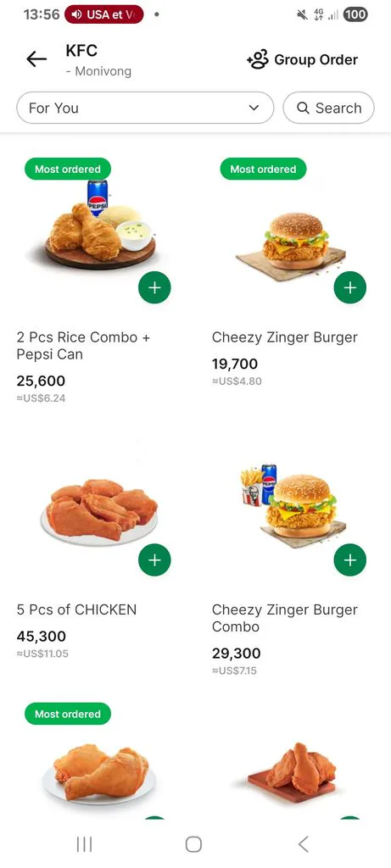The image size is (391, 868).
Task: Open the 5 Pcs of CHICKEN title
Action: tap(76, 609)
